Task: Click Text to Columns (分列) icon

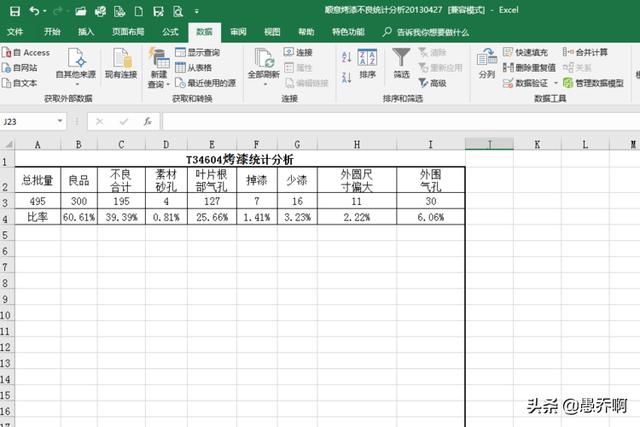Action: pyautogui.click(x=486, y=63)
